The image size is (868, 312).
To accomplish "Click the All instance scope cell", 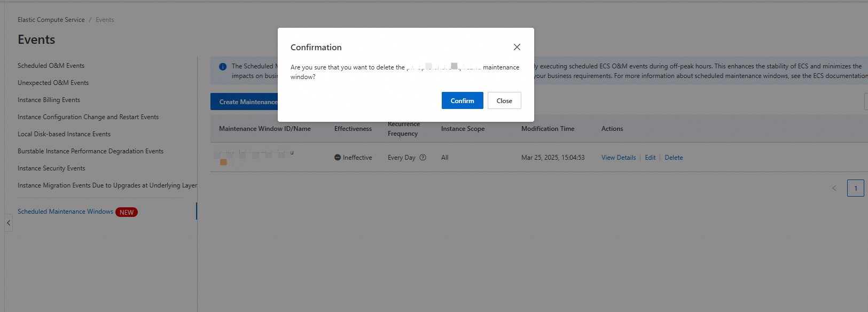I will pyautogui.click(x=445, y=158).
